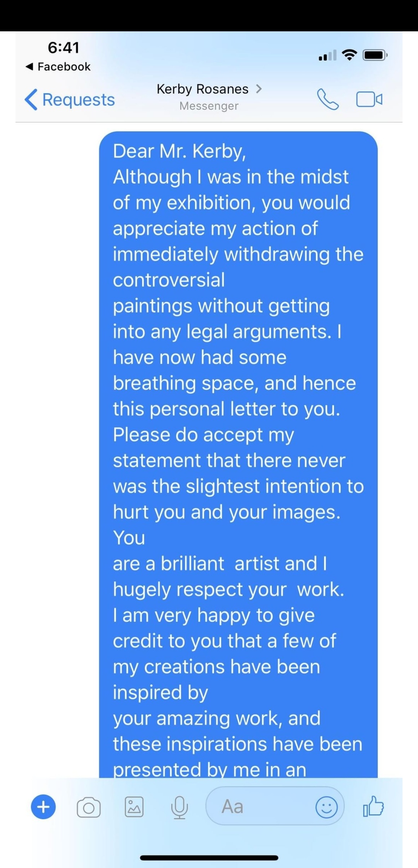
Task: Tap the battery status icon
Action: coord(375,55)
